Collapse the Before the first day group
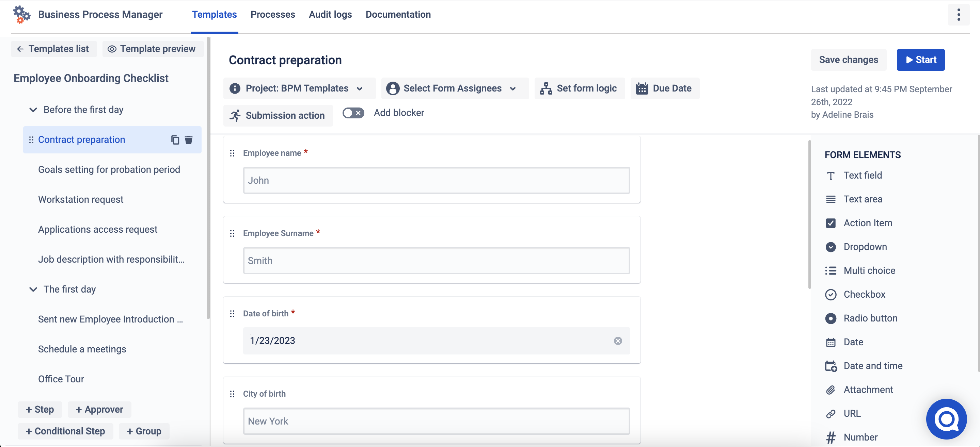This screenshot has width=980, height=447. 33,110
